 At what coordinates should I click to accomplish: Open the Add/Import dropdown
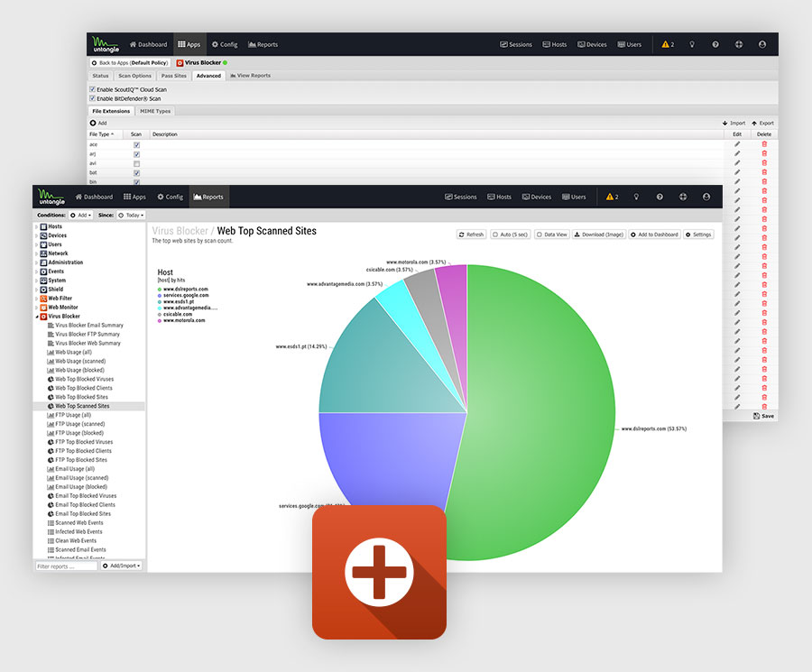[x=122, y=566]
